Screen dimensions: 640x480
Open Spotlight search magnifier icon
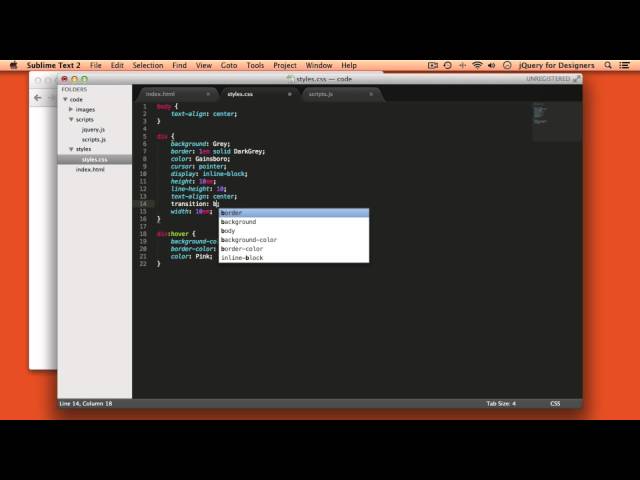pyautogui.click(x=608, y=65)
